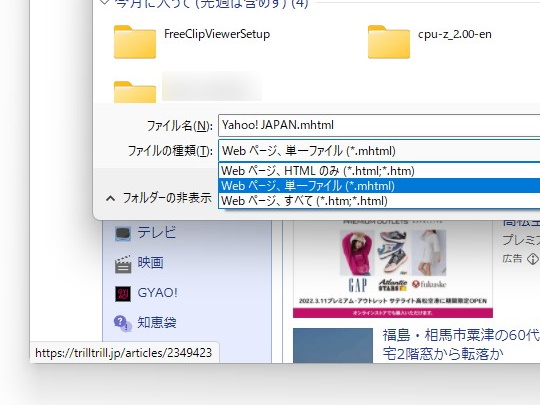Click the cpu-z_2.00-en folder name
This screenshot has width=540, height=405.
[x=455, y=34]
